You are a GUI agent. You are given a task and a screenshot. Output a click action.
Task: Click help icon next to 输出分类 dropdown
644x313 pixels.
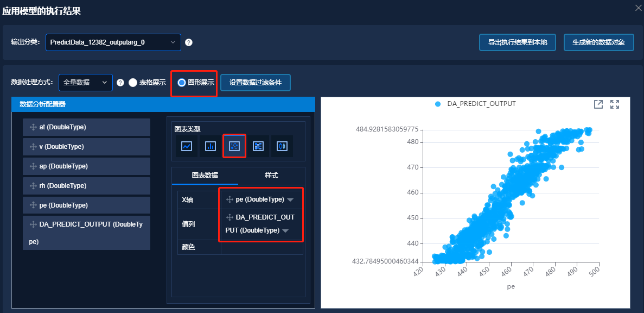[189, 42]
